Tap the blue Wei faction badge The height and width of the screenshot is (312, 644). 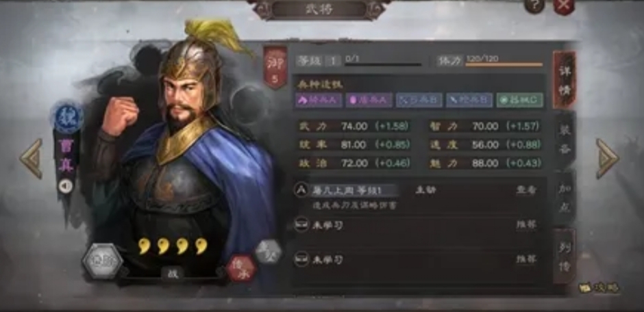[67, 118]
